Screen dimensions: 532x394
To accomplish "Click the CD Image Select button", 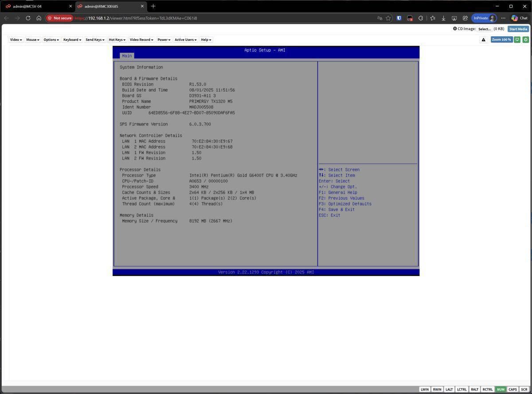I will pos(484,29).
